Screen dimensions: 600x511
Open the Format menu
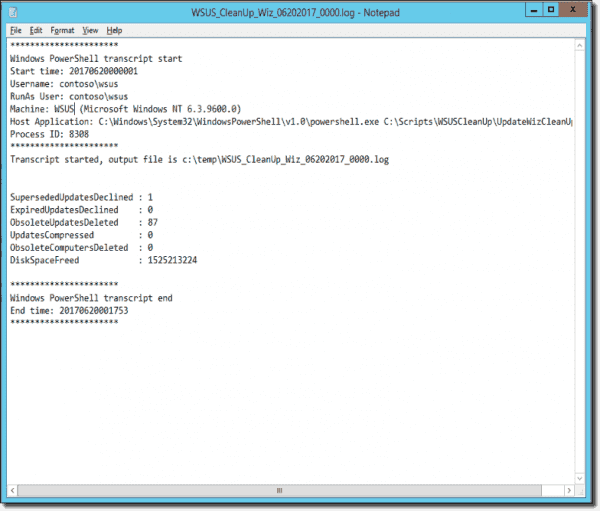62,30
